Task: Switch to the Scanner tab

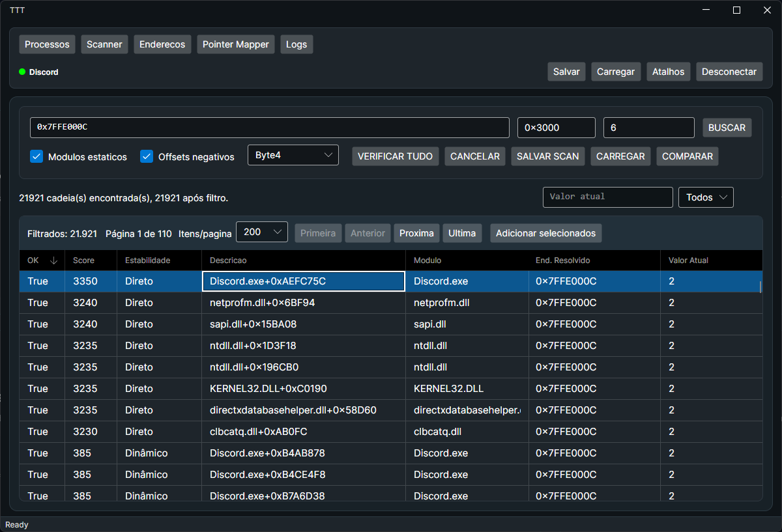Action: point(104,44)
